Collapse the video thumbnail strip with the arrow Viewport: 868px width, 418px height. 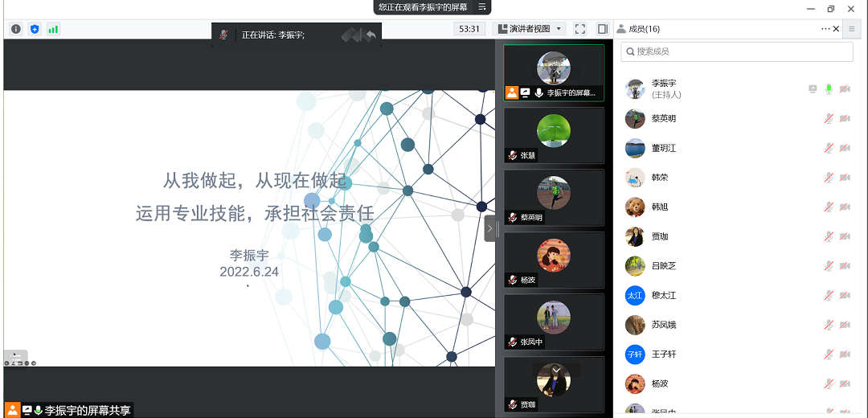pos(490,228)
